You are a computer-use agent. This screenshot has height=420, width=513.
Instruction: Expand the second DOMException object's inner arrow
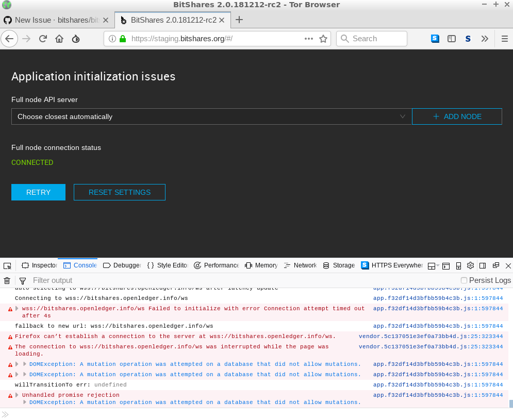tap(25, 375)
